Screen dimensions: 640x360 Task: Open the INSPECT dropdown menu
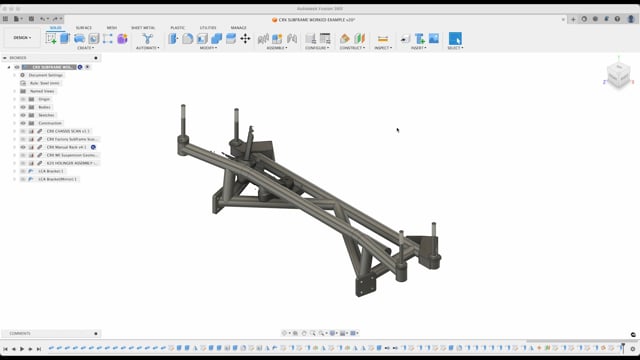pos(383,48)
